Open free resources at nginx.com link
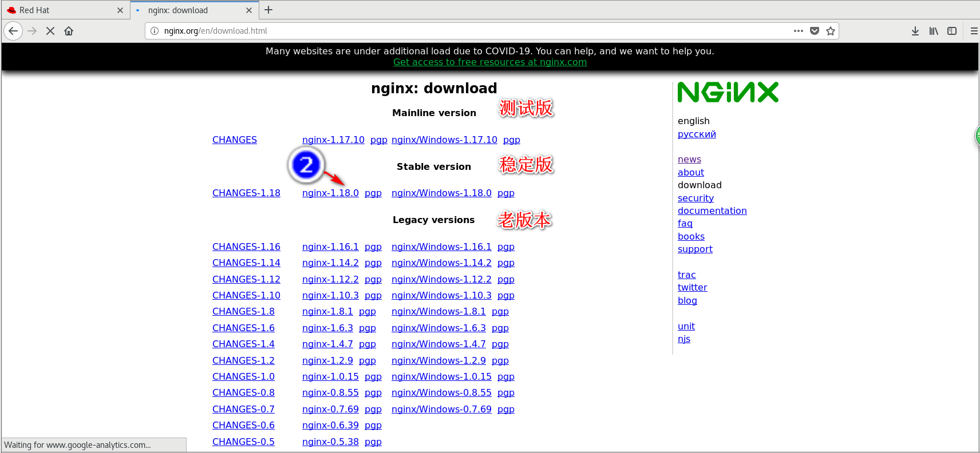980x453 pixels. 490,62
